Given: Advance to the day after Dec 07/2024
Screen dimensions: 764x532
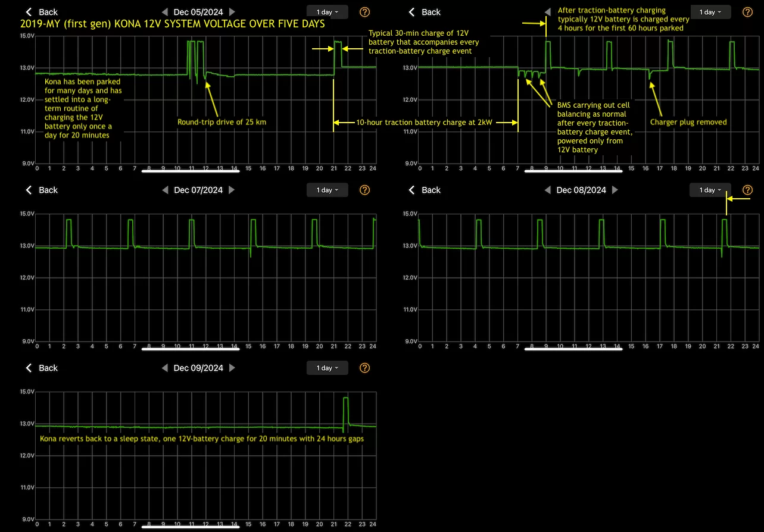Looking at the screenshot, I should coord(232,190).
